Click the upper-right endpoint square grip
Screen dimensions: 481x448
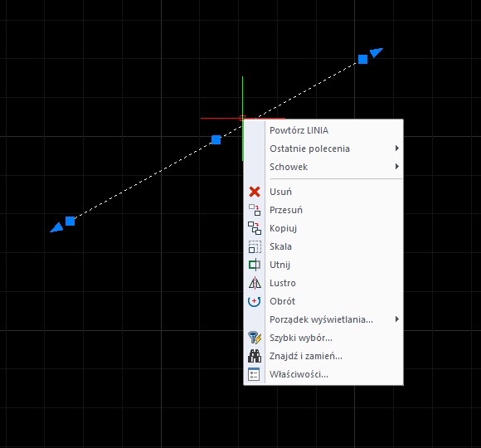tap(362, 59)
